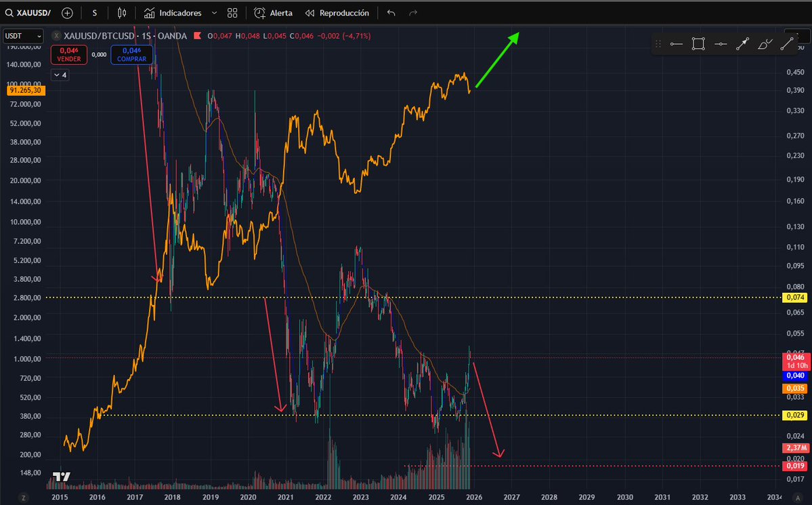Image resolution: width=812 pixels, height=505 pixels.
Task: Click the 0,190 right scale value
Action: [796, 180]
